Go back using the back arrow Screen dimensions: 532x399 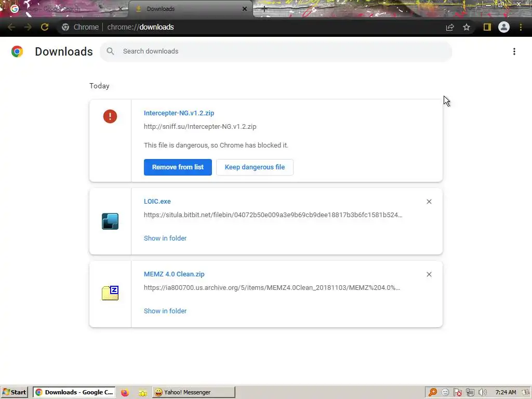point(11,27)
